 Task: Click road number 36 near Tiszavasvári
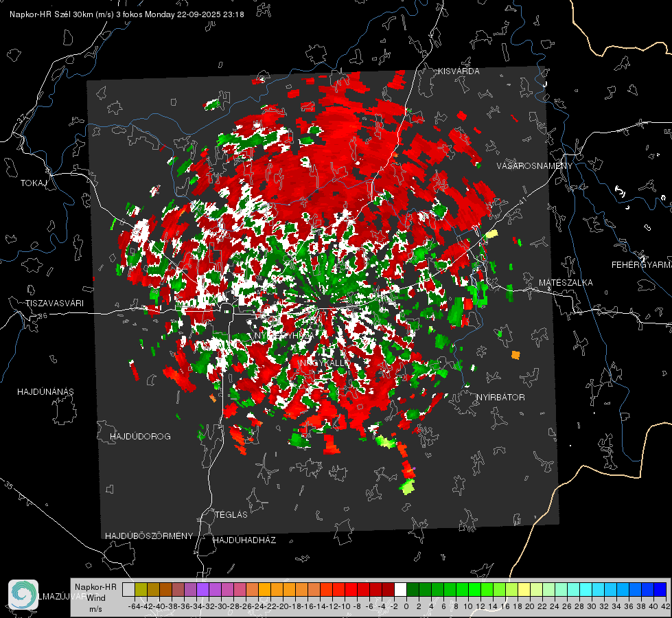tap(43, 316)
